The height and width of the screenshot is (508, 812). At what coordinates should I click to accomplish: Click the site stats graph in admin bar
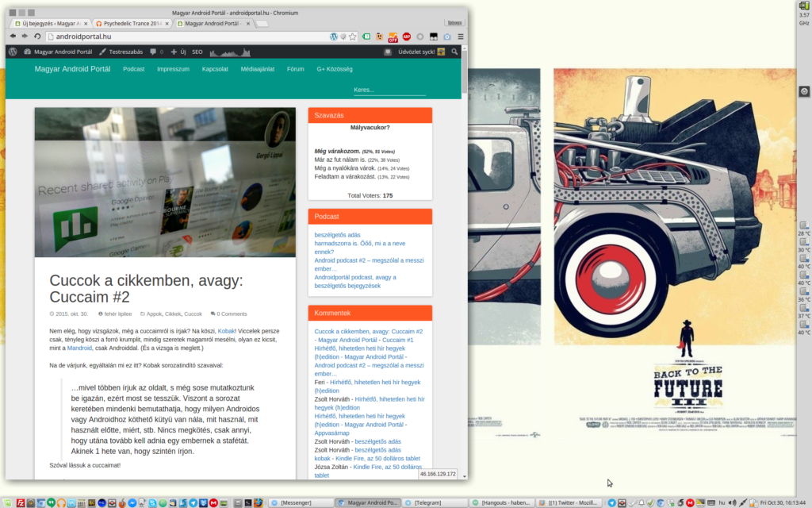(x=228, y=52)
